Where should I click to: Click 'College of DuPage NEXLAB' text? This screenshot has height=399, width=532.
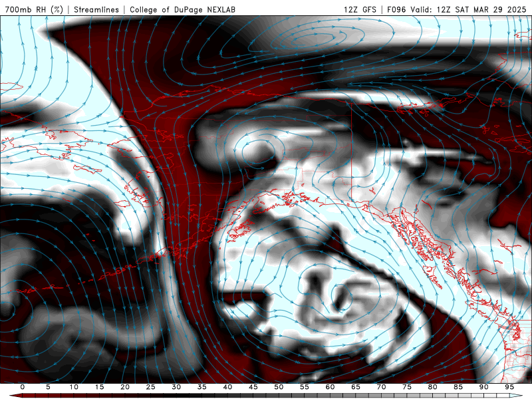[x=182, y=9]
